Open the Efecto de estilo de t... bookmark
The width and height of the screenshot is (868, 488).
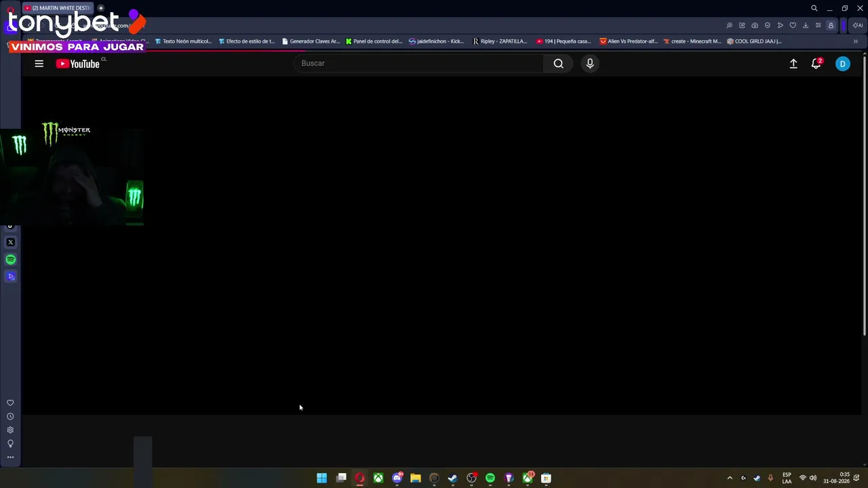click(247, 41)
